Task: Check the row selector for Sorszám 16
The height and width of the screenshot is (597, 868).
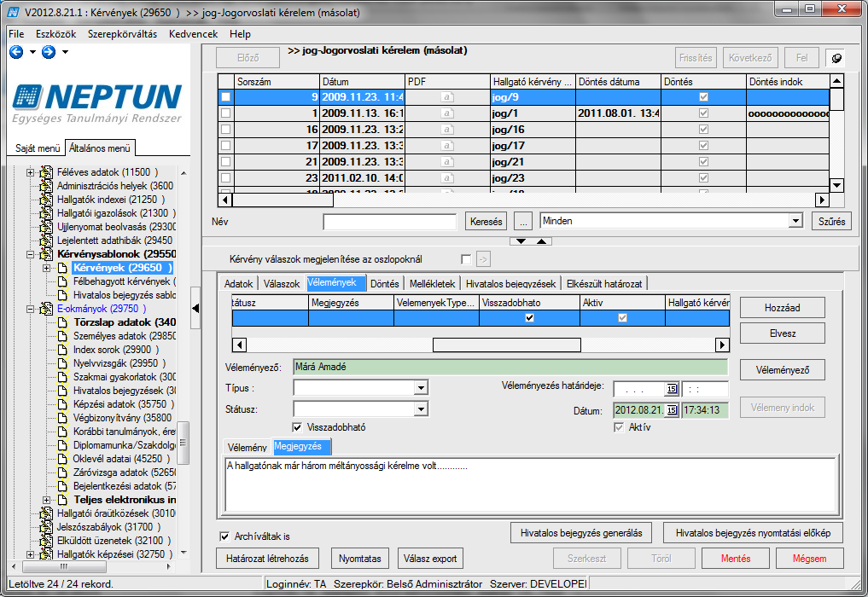Action: tap(226, 130)
